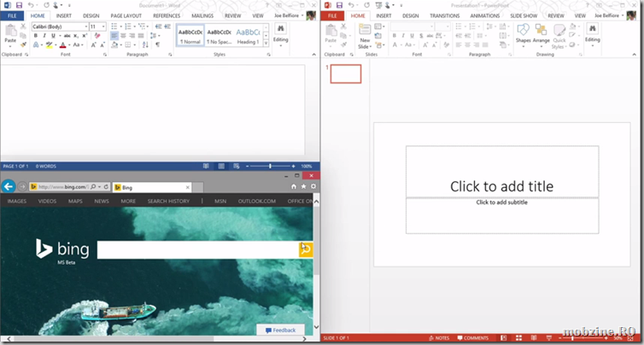Viewport: 644px width, 345px height.
Task: Click NOTES in PowerPoint status bar
Action: pos(438,338)
